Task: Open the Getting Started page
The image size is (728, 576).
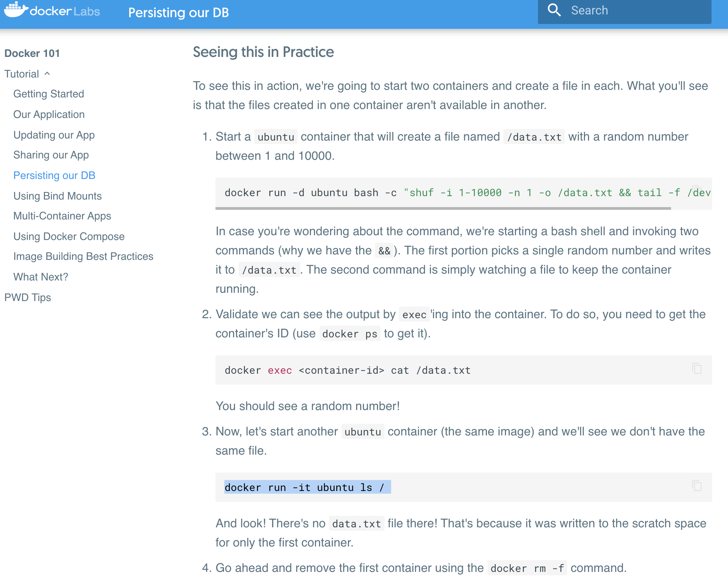Action: point(49,94)
